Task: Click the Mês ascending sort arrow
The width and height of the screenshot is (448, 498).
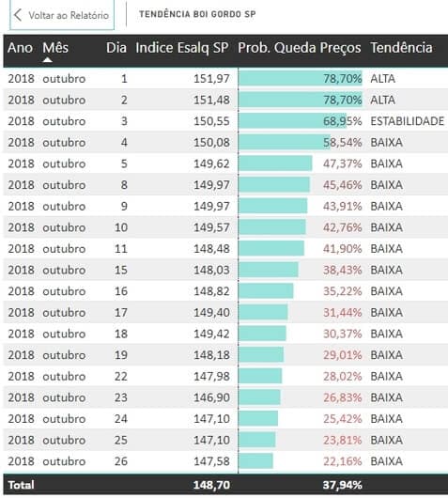Action: pyautogui.click(x=47, y=60)
